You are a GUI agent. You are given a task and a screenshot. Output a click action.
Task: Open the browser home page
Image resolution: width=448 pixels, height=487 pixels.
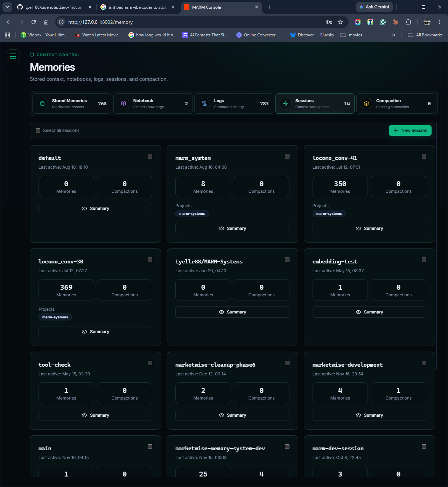(46, 22)
